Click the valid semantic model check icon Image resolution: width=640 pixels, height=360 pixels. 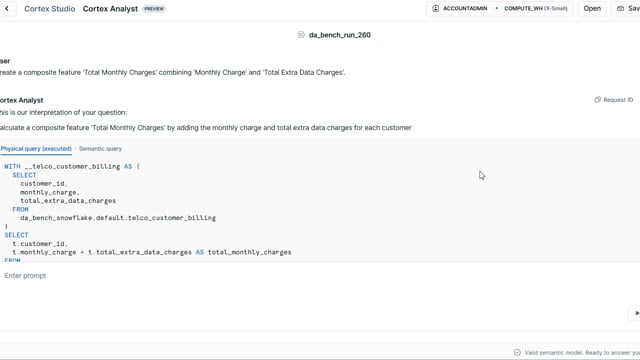tap(517, 352)
